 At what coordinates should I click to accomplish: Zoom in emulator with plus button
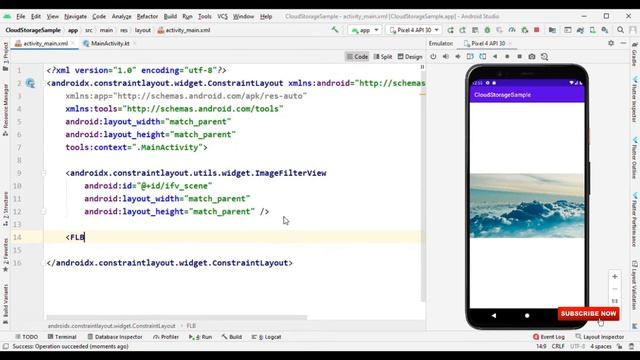(615, 276)
